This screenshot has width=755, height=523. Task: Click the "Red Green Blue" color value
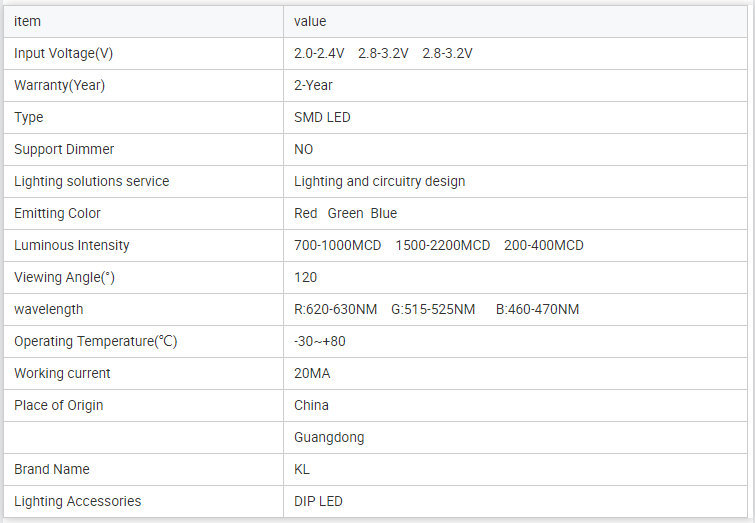click(345, 213)
